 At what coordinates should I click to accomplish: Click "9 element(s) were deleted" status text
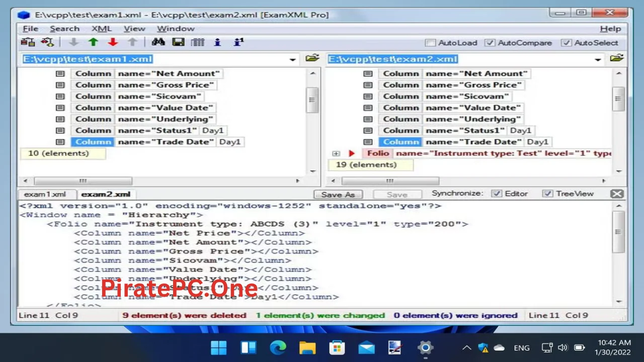click(184, 315)
